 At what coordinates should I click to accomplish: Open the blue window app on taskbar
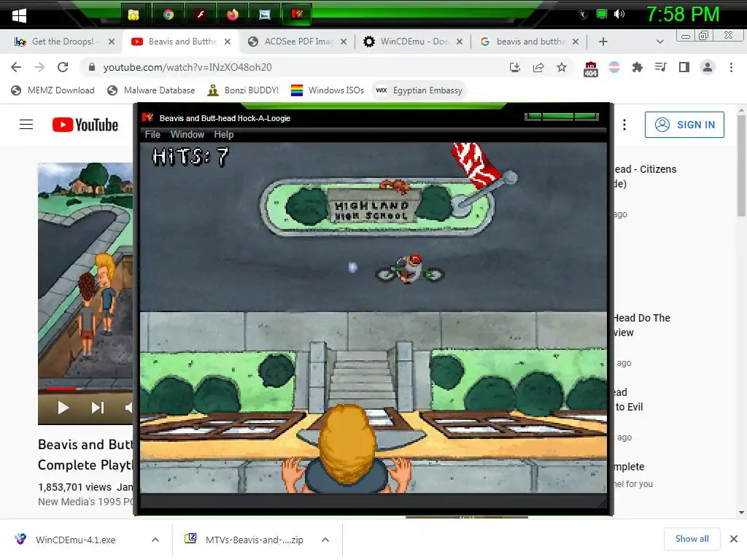coord(265,15)
